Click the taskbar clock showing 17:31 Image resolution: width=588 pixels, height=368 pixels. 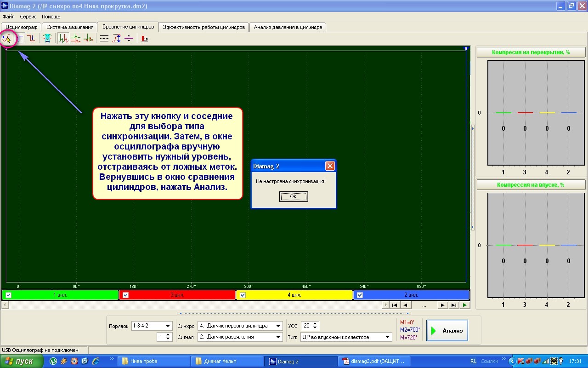click(575, 362)
